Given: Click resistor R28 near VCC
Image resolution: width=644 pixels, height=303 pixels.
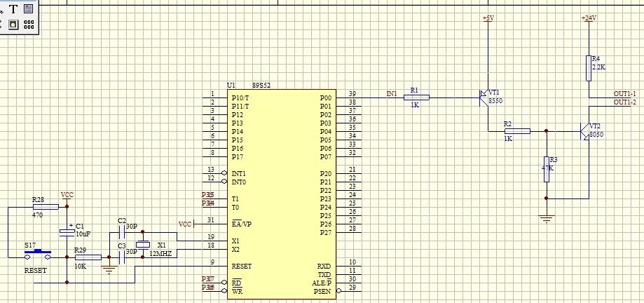Looking at the screenshot, I should click(38, 207).
